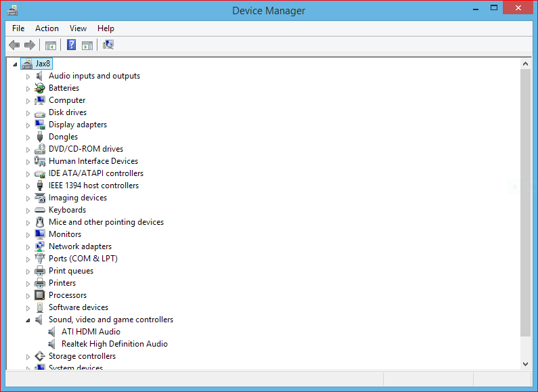Click the mouse icon beside Mice and other pointing devices
Image resolution: width=538 pixels, height=392 pixels.
[x=40, y=222]
